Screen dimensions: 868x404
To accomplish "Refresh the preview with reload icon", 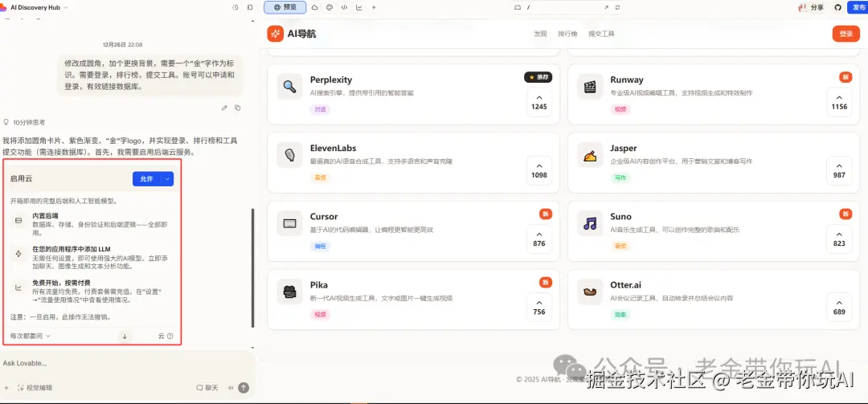I will pos(618,8).
